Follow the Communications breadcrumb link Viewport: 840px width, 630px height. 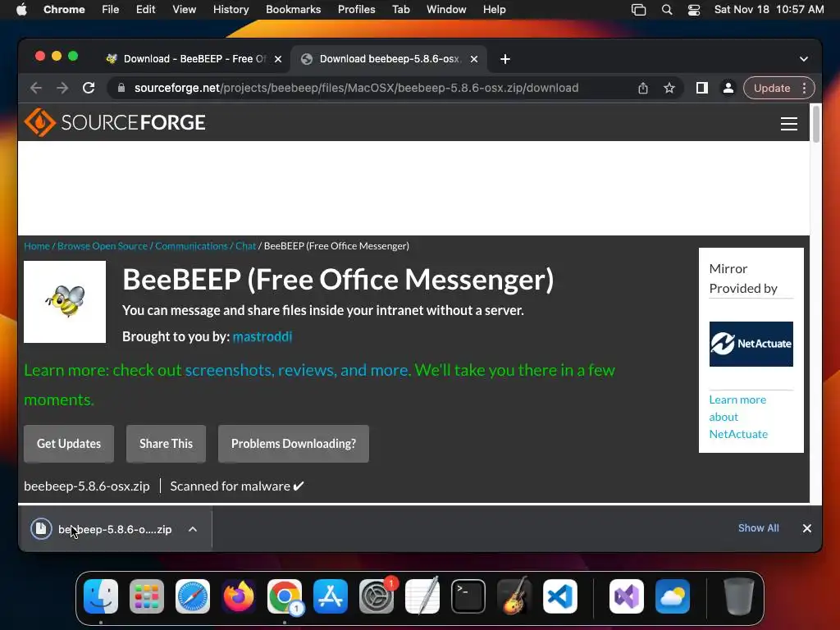191,246
